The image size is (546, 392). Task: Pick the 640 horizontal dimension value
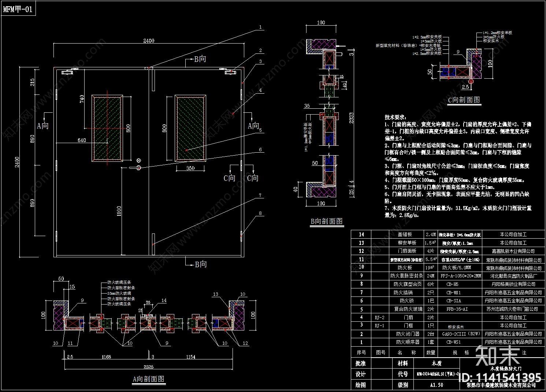point(81,140)
